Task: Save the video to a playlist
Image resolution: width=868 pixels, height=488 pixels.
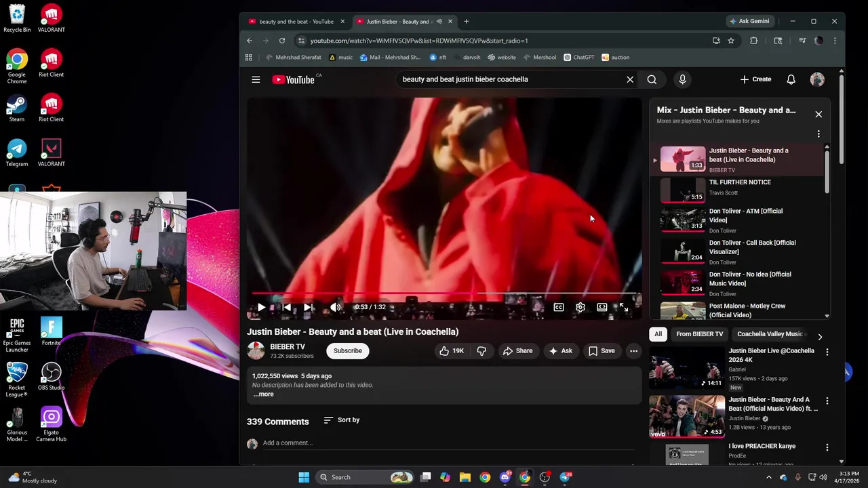Action: (601, 350)
